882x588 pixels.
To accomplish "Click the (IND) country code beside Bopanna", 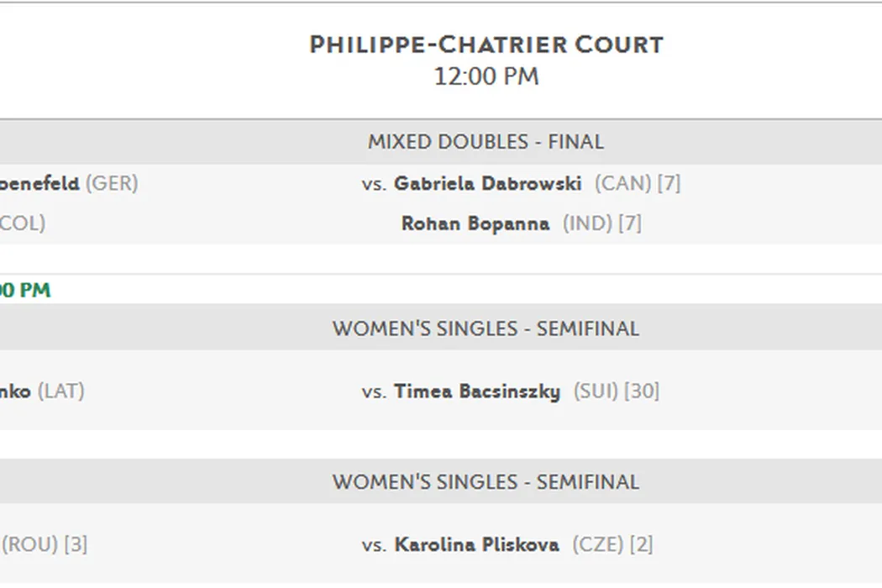I will coord(587,223).
